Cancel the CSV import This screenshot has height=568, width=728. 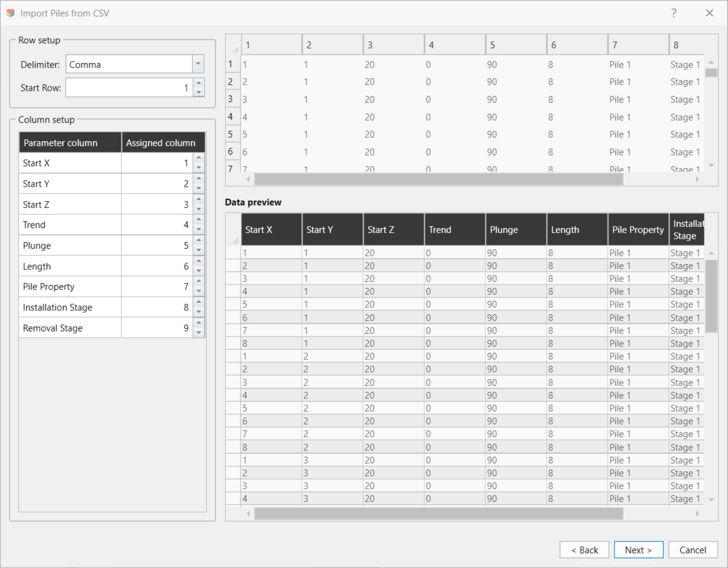tap(693, 550)
